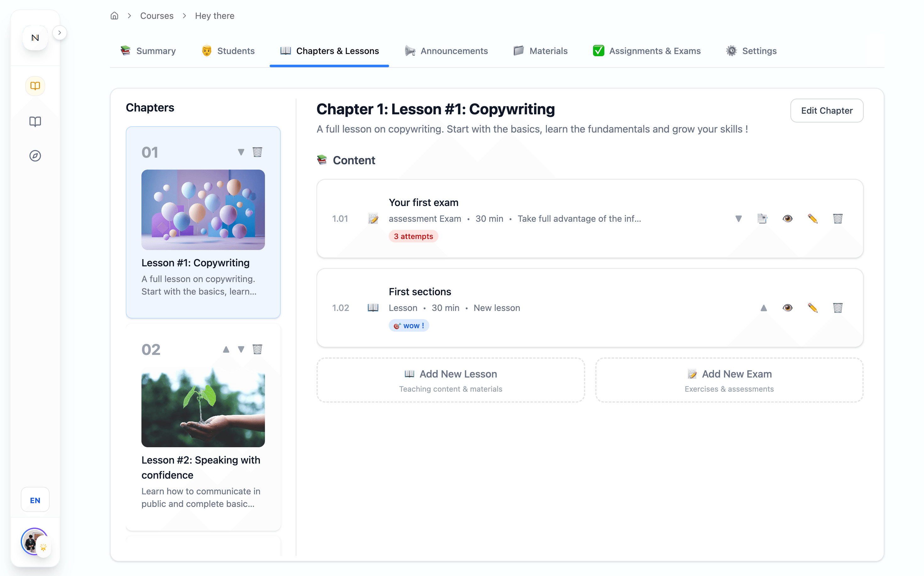Delete chapter 01 using its trash icon
This screenshot has height=576, width=924.
pos(257,152)
